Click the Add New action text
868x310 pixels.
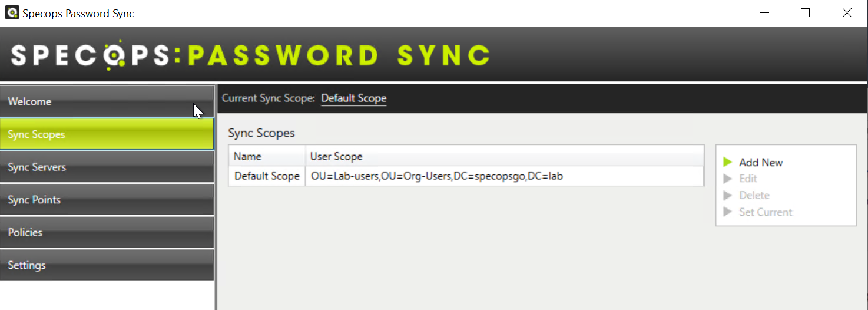761,163
